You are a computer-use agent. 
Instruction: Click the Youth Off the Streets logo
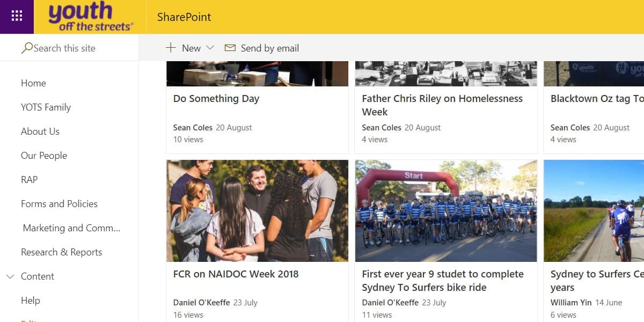91,17
